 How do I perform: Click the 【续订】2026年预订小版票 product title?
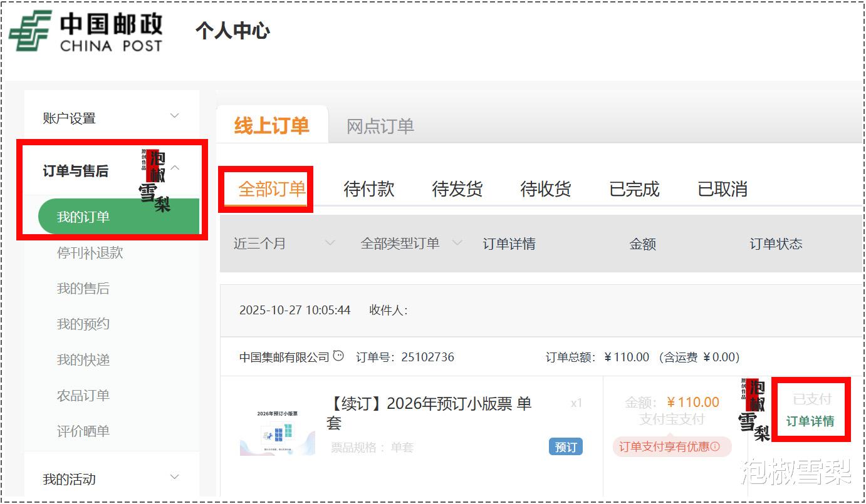coord(429,413)
